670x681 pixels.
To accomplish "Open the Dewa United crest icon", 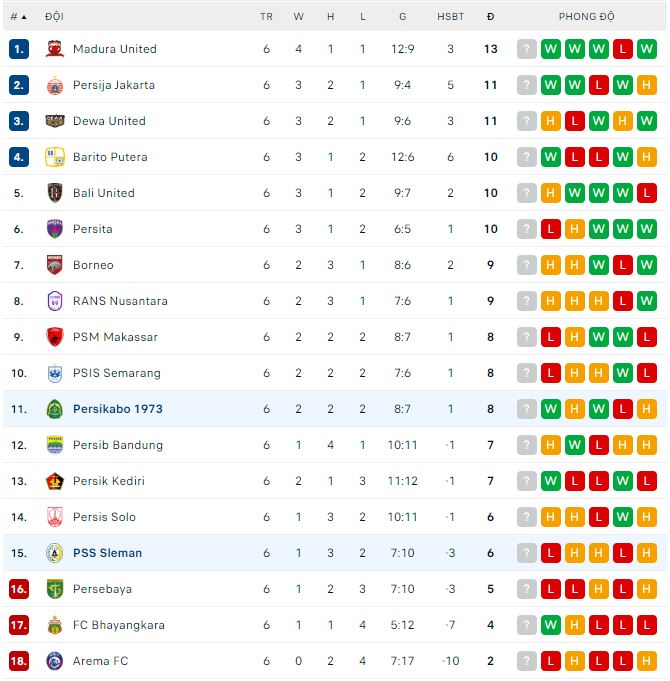I will (55, 121).
